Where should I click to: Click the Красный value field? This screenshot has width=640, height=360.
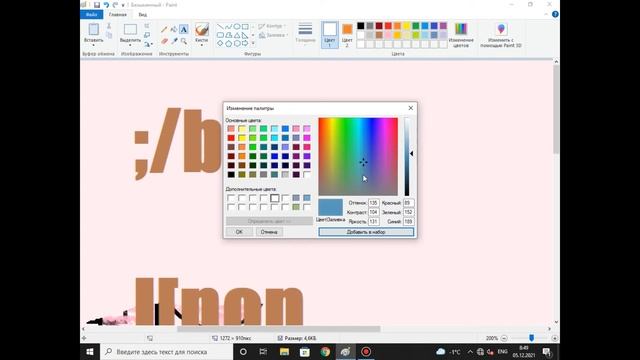coord(409,203)
